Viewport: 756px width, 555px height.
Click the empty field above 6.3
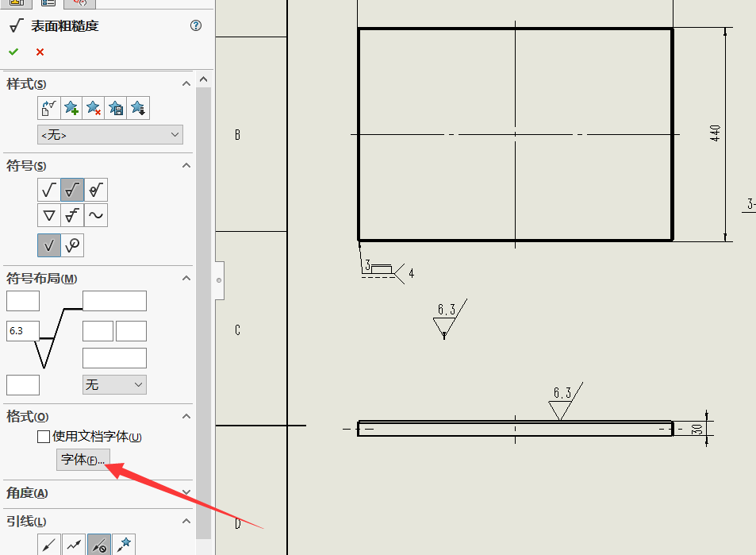tap(23, 301)
